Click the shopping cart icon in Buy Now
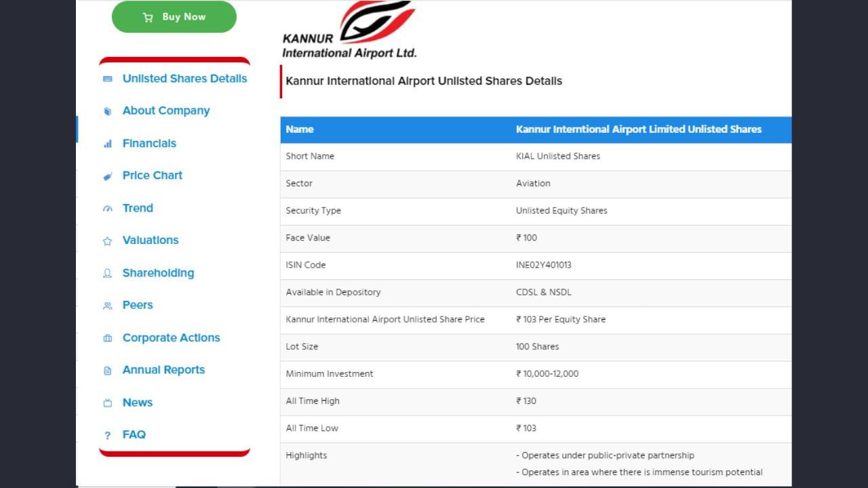 148,17
